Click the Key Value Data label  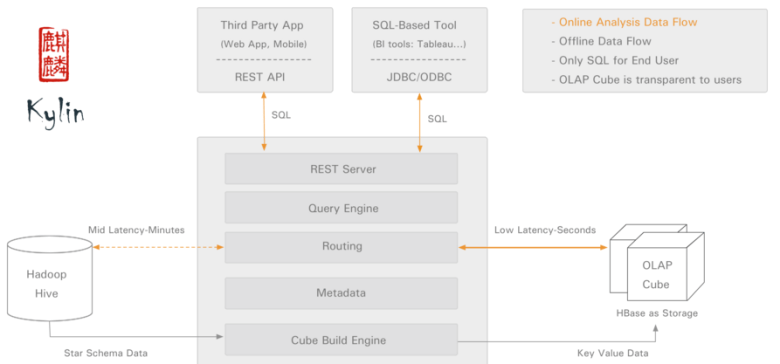click(x=613, y=353)
